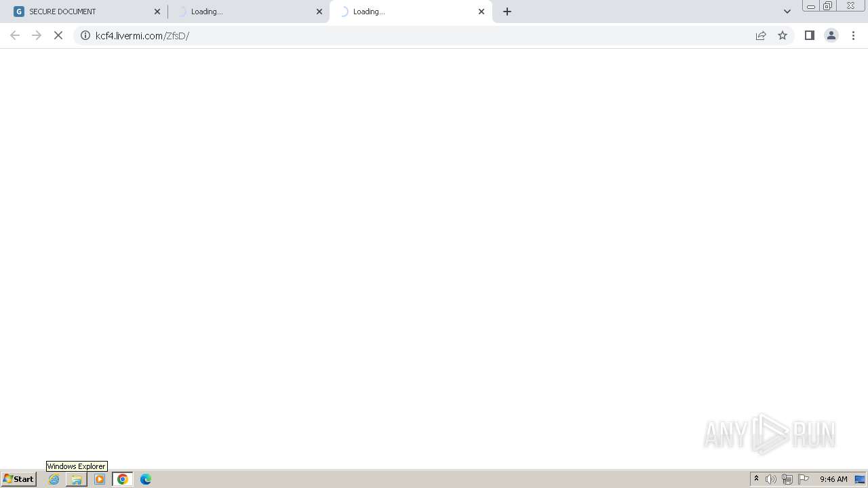Viewport: 868px width, 488px height.
Task: Go back to previous page
Action: tap(15, 35)
